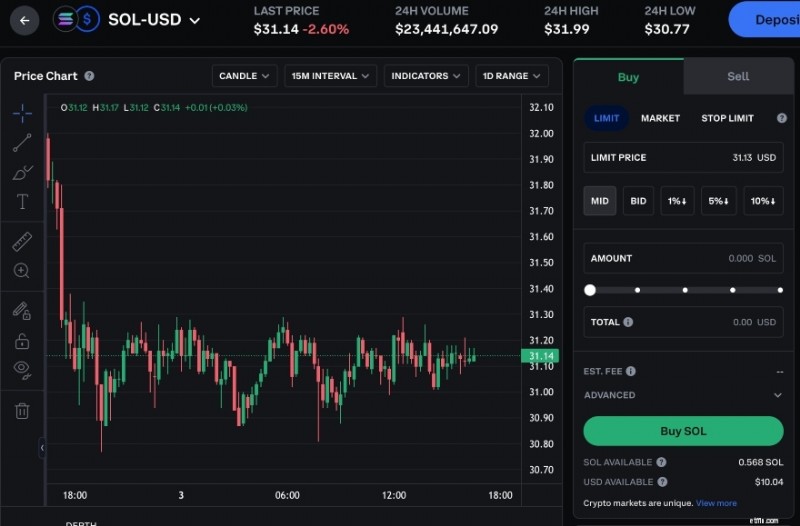
Task: Click the Total USD input field
Action: [x=683, y=322]
